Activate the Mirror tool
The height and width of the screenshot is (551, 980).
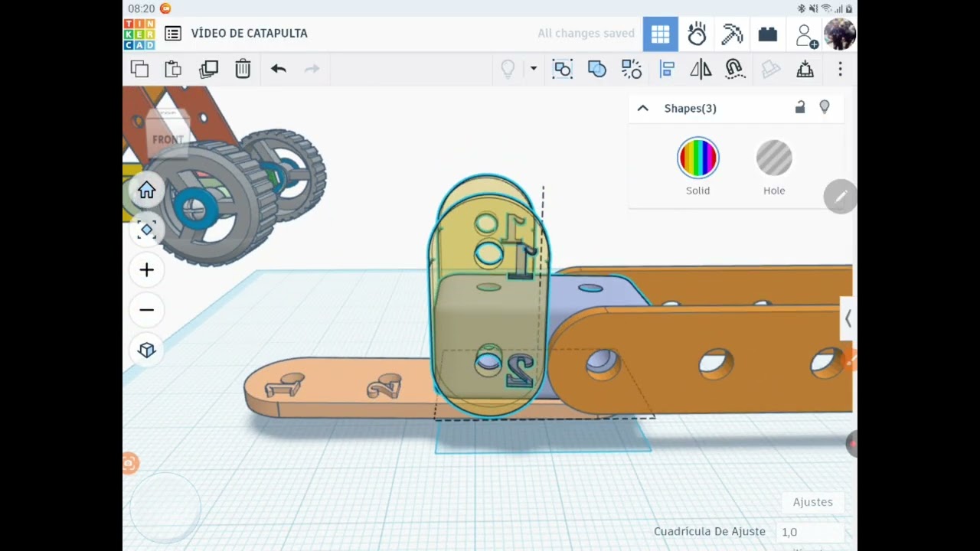coord(701,69)
